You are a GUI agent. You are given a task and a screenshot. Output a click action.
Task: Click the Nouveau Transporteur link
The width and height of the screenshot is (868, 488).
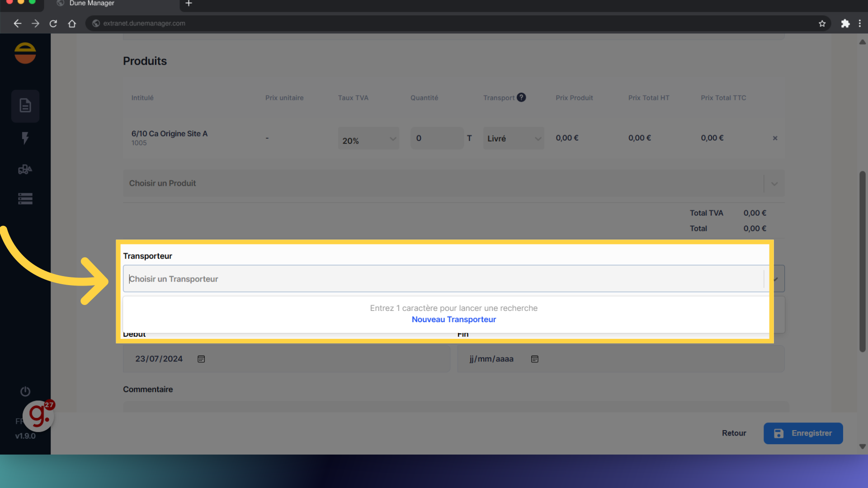pos(453,319)
